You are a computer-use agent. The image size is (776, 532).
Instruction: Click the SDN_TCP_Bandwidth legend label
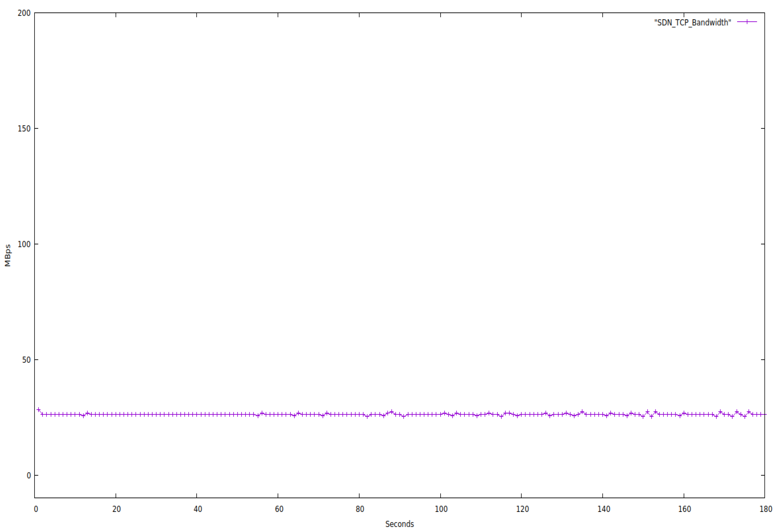click(692, 22)
